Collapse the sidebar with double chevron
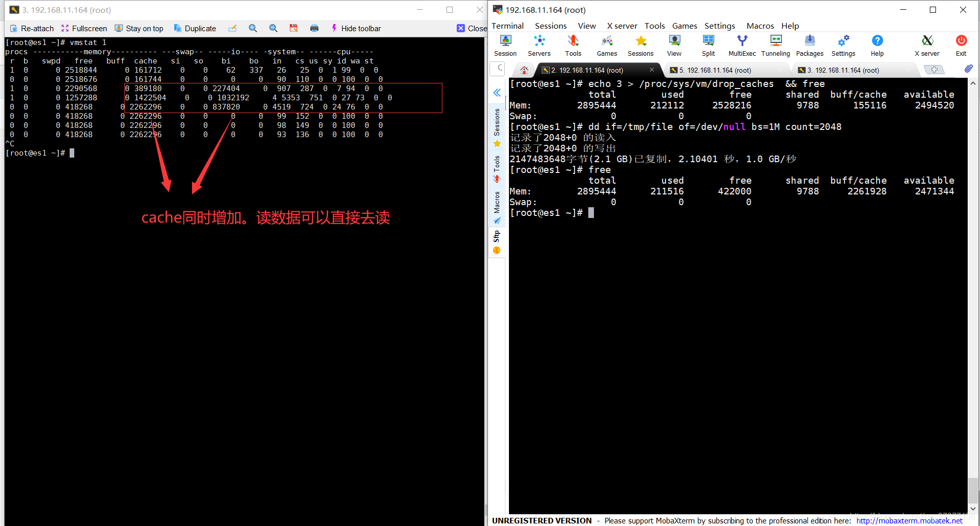The width and height of the screenshot is (980, 526). (497, 93)
